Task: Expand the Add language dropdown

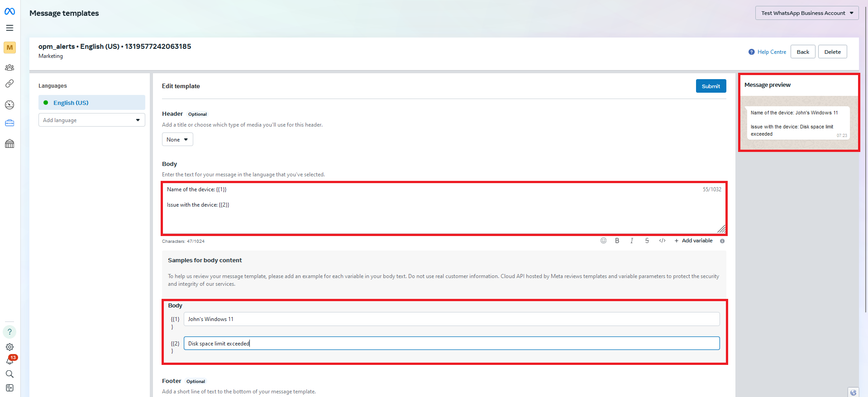Action: tap(92, 120)
